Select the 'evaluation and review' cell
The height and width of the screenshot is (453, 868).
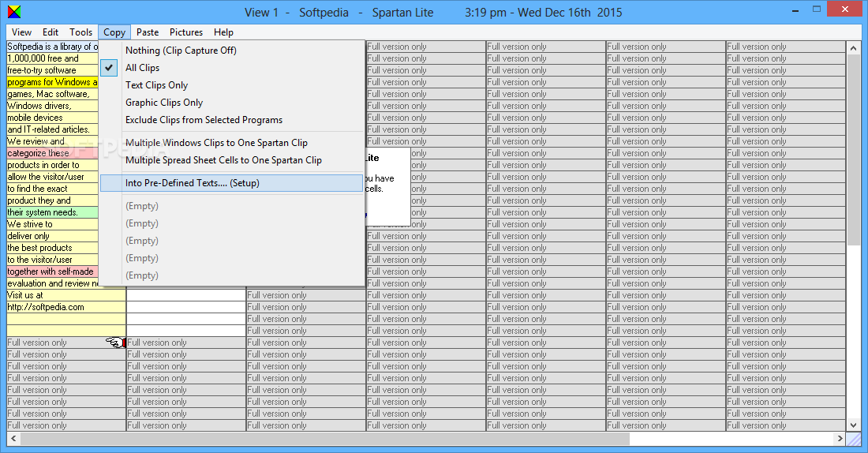tap(53, 283)
